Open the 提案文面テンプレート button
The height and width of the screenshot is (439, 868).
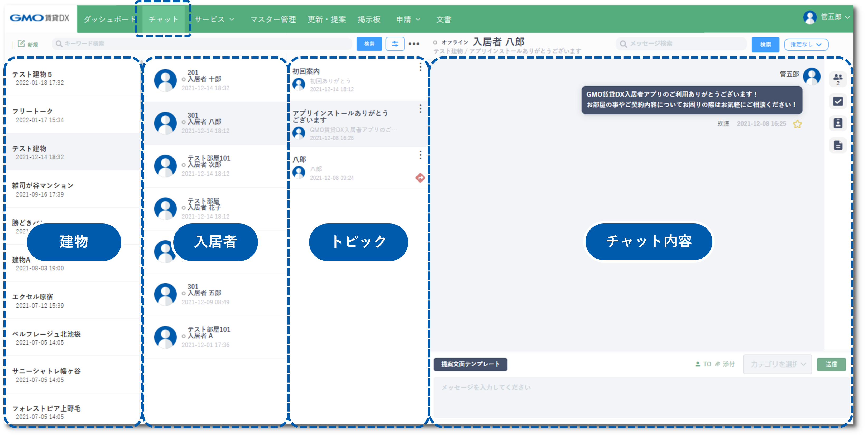470,364
